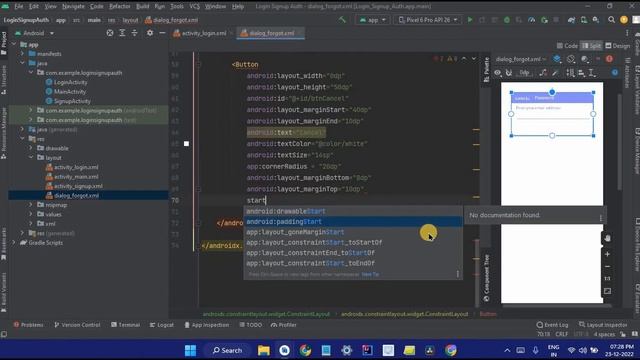This screenshot has width=640, height=360.
Task: Click Expand All in Project panel
Action: tap(122, 33)
